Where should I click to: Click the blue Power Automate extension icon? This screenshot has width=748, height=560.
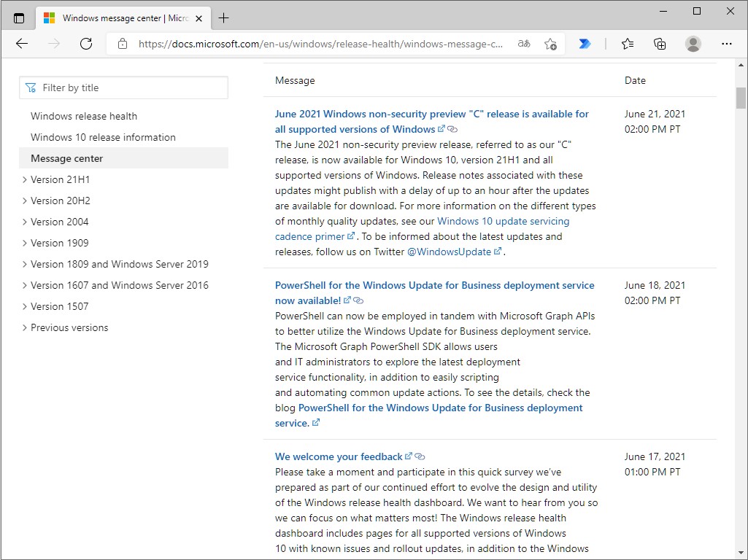click(x=585, y=44)
